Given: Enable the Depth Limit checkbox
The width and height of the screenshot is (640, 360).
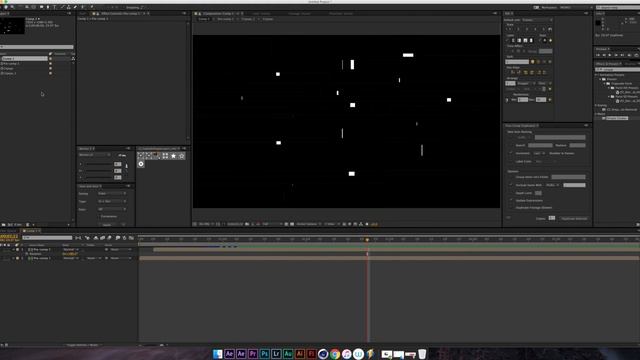Looking at the screenshot, I should [511, 193].
